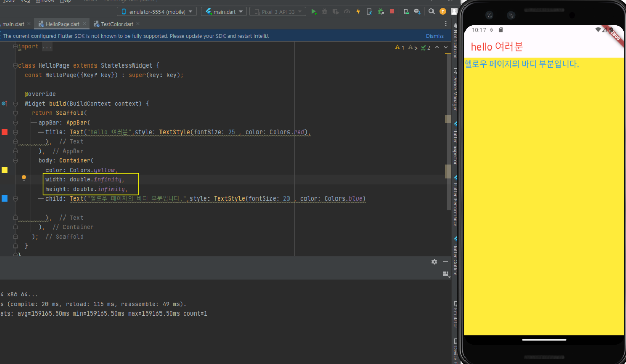Start debugging with the bug icon
The width and height of the screenshot is (626, 364).
(325, 11)
